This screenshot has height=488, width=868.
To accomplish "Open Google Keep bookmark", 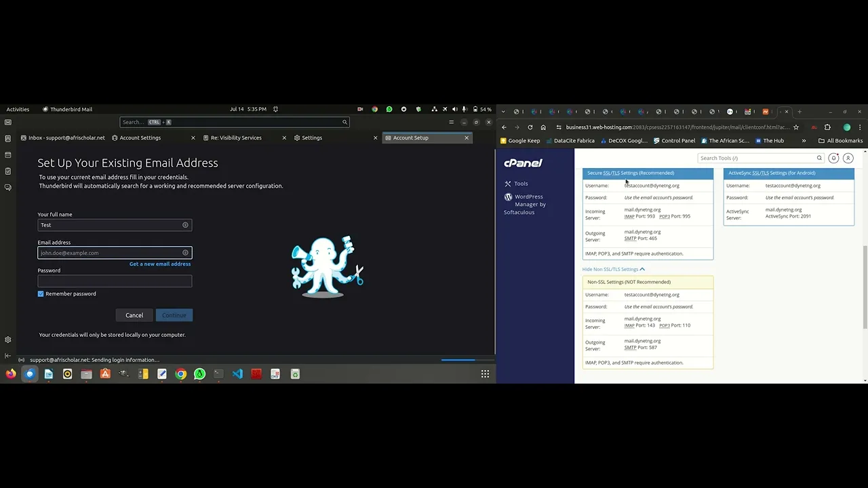I will 519,141.
